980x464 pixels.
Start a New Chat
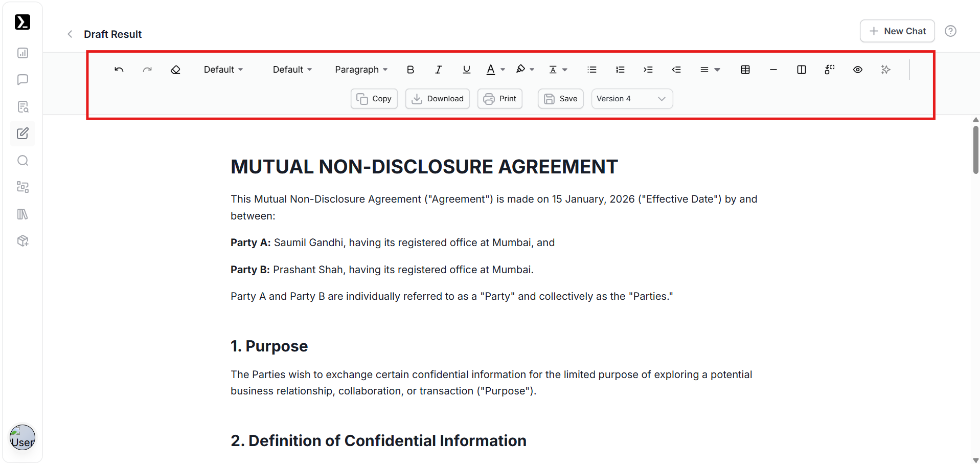pyautogui.click(x=897, y=31)
